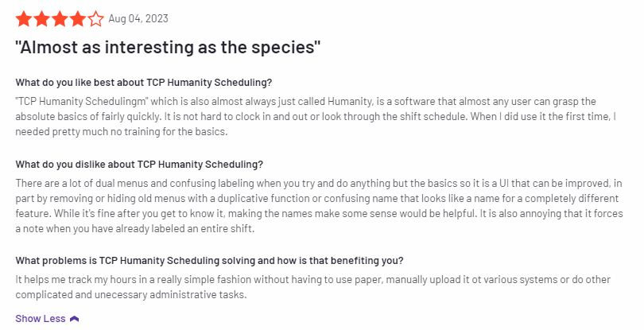The width and height of the screenshot is (644, 330).
Task: Click the review title "Almost as interesting as the species"
Action: [x=168, y=47]
